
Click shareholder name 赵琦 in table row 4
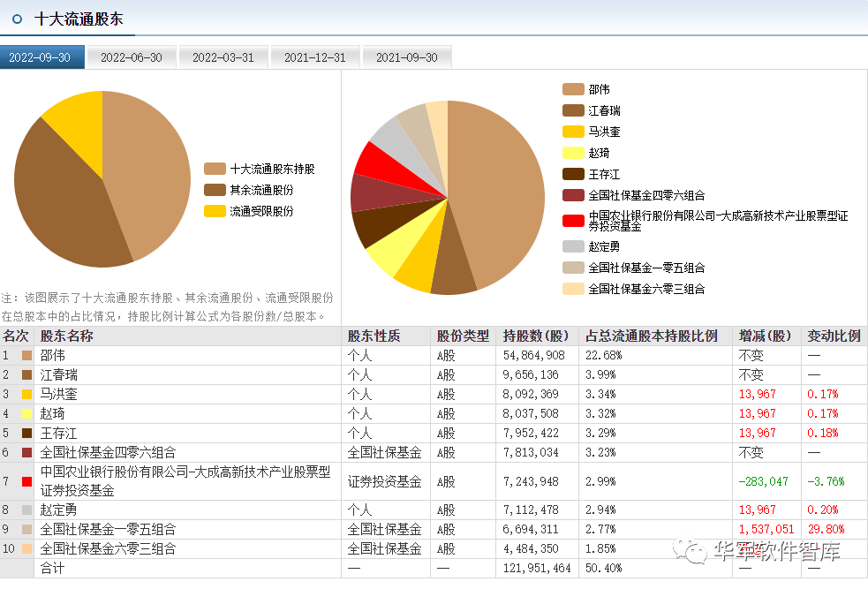53,413
